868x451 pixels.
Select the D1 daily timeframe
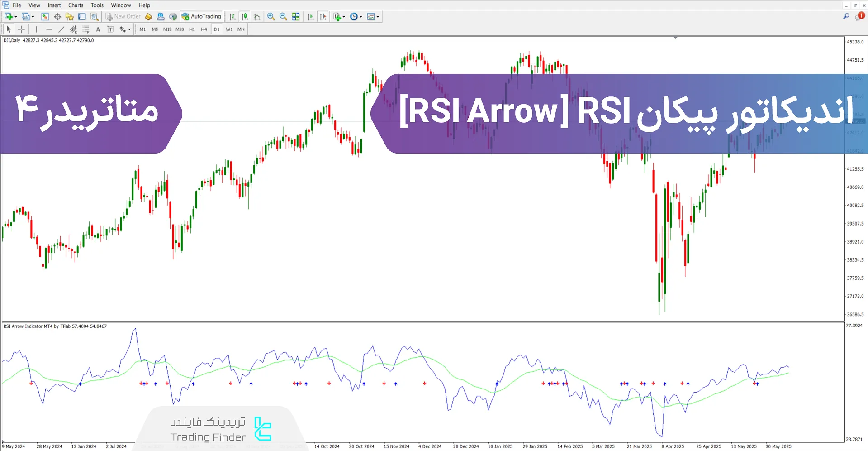(216, 29)
